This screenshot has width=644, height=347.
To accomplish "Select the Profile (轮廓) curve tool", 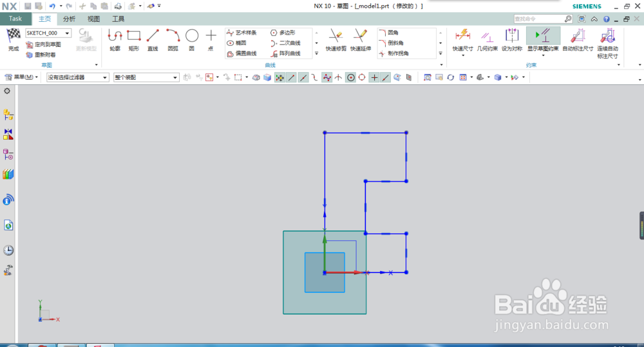I will (x=115, y=41).
